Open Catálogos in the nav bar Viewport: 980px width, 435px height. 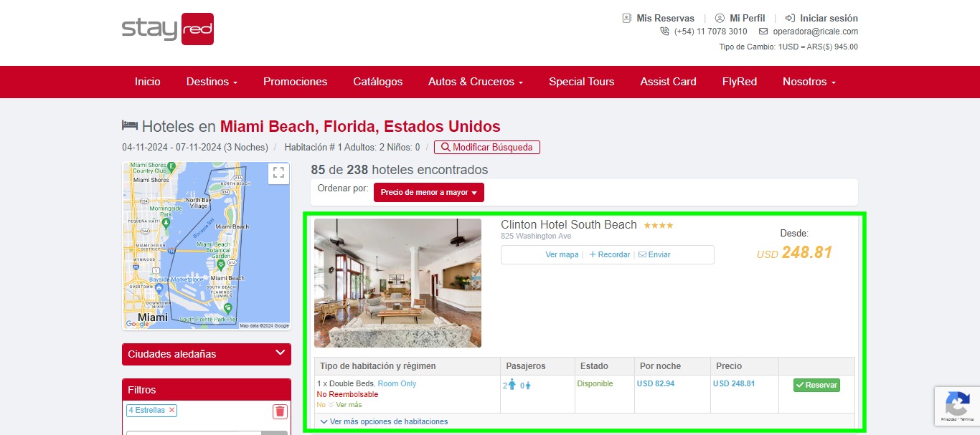pyautogui.click(x=378, y=82)
